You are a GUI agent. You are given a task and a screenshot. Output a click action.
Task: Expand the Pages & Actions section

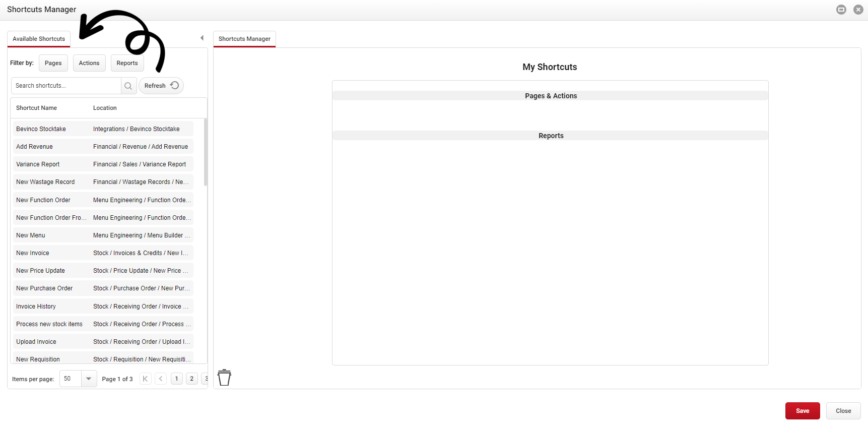(x=550, y=96)
